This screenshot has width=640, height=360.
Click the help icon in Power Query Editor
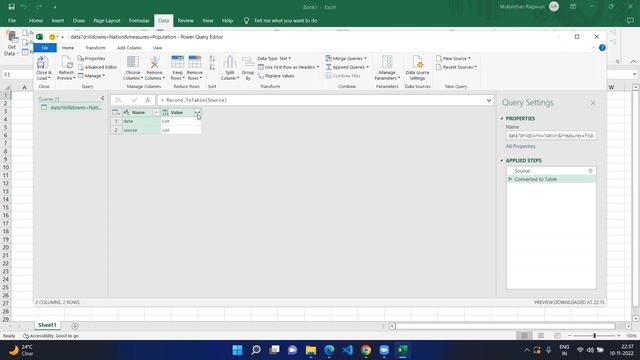coord(602,48)
